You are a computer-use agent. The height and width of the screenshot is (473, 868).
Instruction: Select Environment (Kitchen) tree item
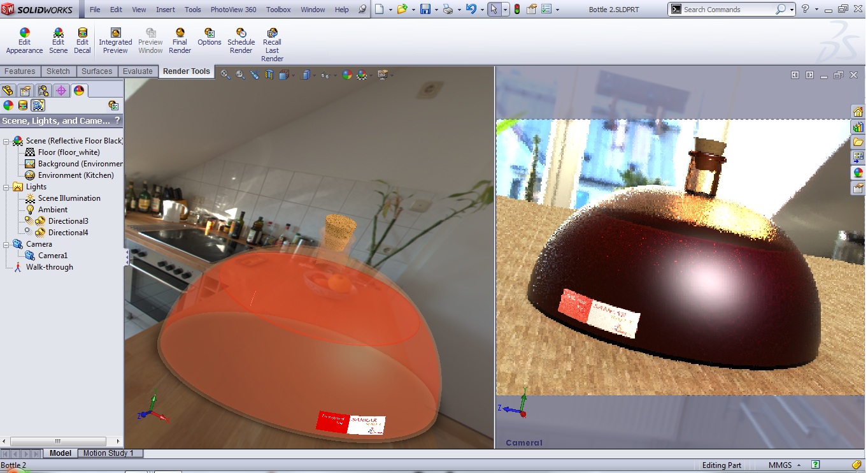coord(76,175)
